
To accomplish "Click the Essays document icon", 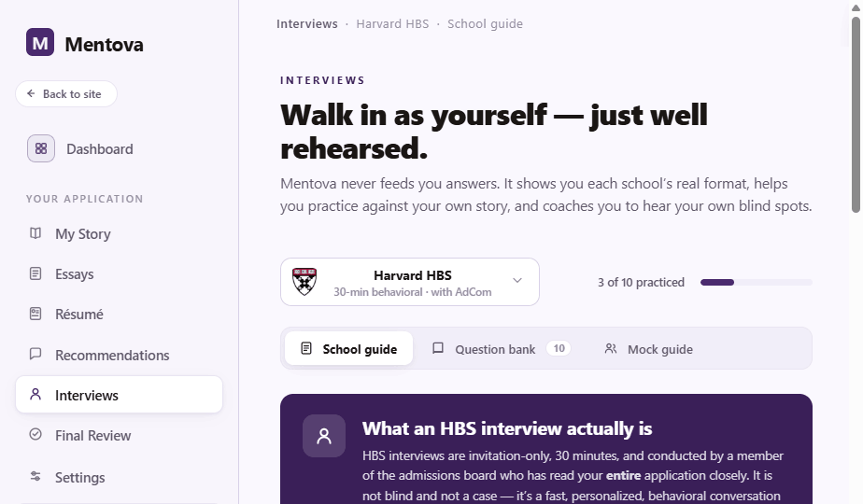I will [x=35, y=273].
